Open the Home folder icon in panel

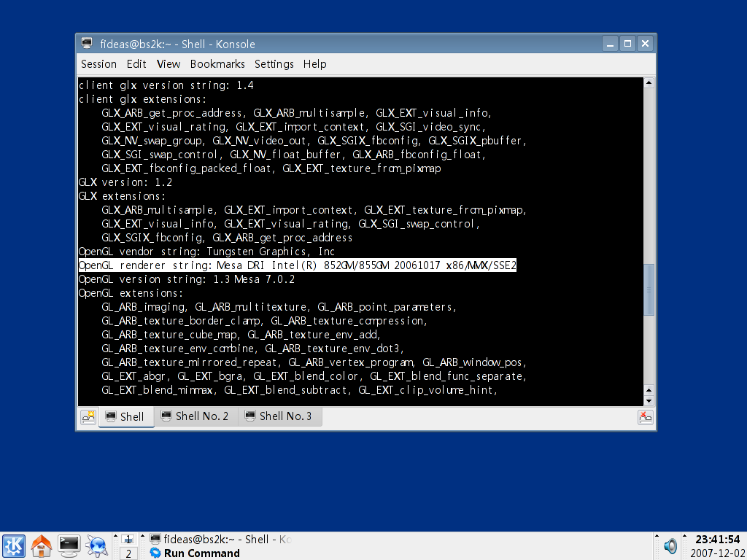tap(42, 545)
